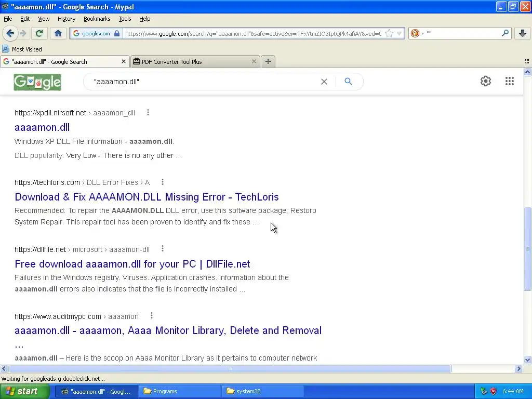This screenshot has width=532, height=399.
Task: Click the vertical scrollbar down arrow
Action: tap(527, 360)
